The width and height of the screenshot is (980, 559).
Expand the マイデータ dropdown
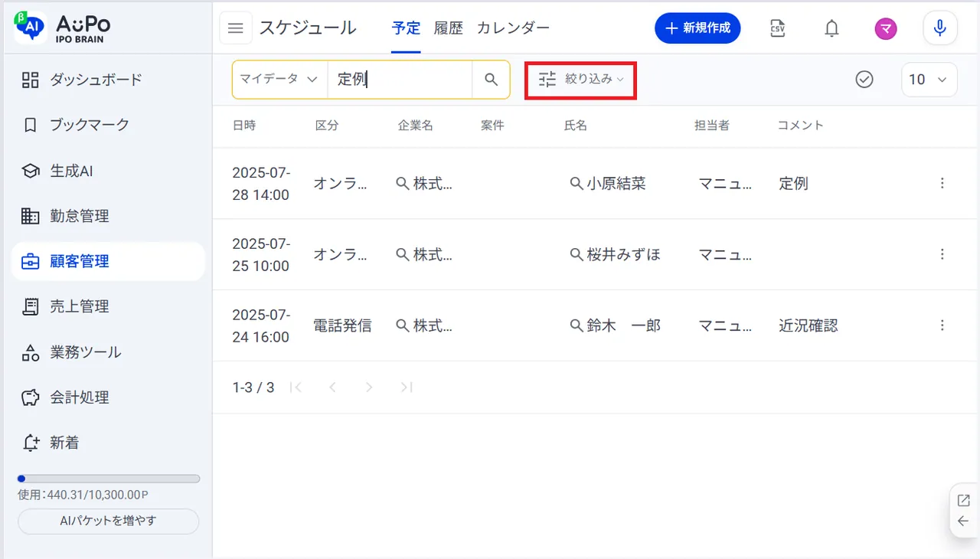[x=279, y=79]
